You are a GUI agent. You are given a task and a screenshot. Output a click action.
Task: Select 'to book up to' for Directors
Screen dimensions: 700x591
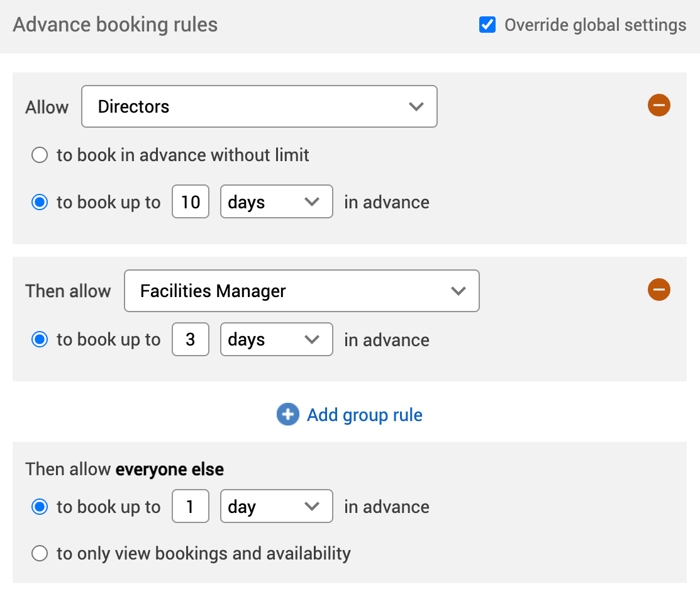pos(39,202)
